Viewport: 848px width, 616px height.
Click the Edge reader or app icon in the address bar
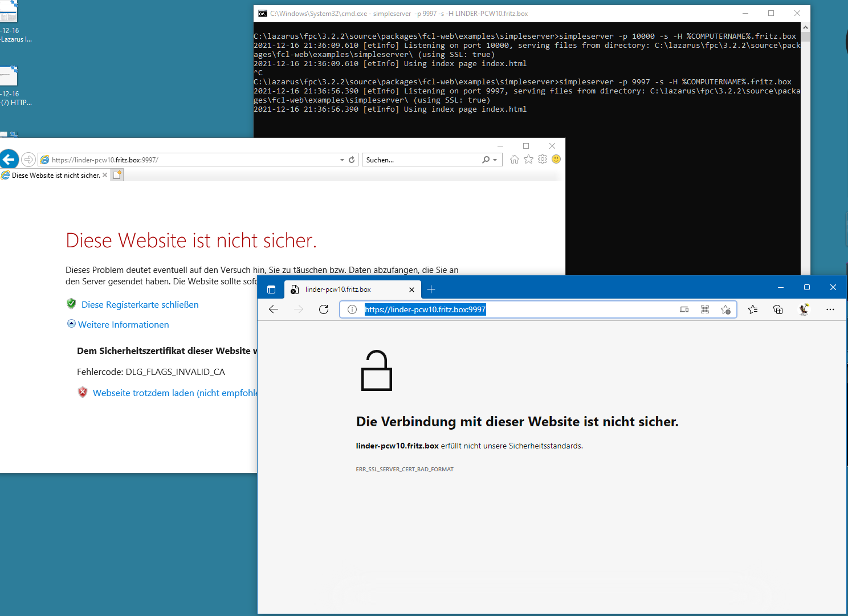[x=684, y=309]
